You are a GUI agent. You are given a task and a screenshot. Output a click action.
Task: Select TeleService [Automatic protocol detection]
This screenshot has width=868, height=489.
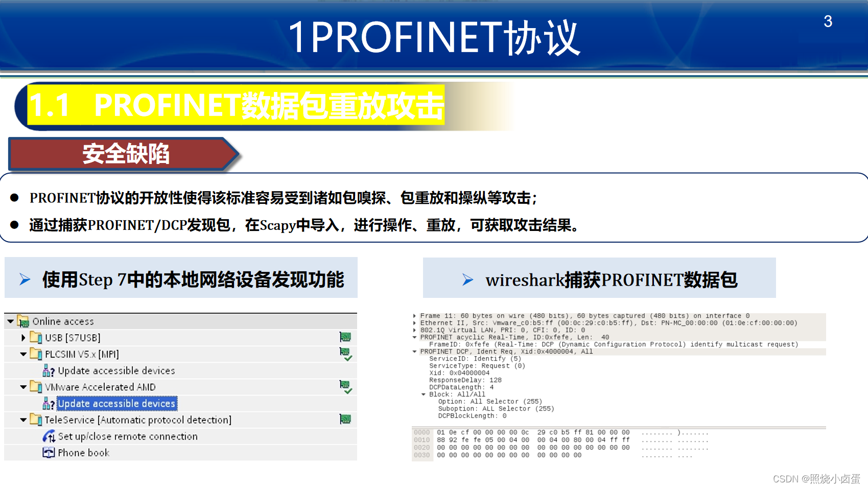138,420
